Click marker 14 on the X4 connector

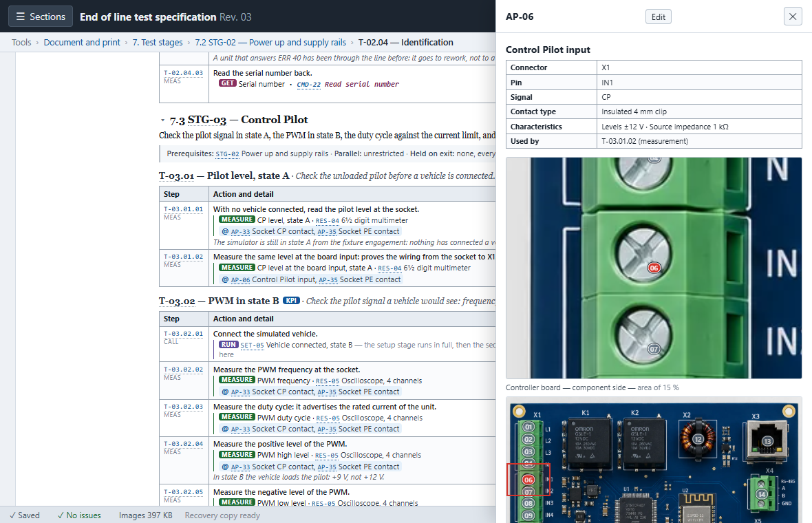pyautogui.click(x=761, y=494)
